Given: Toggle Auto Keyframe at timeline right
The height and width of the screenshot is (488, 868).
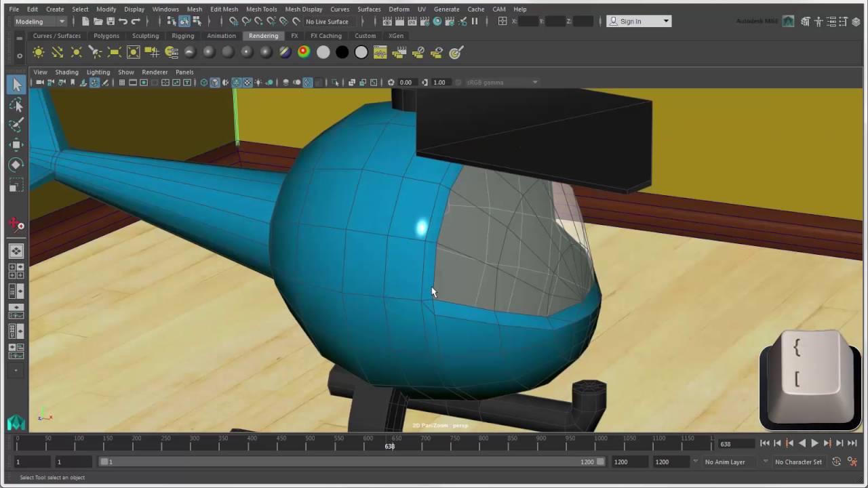Looking at the screenshot, I should (x=836, y=462).
